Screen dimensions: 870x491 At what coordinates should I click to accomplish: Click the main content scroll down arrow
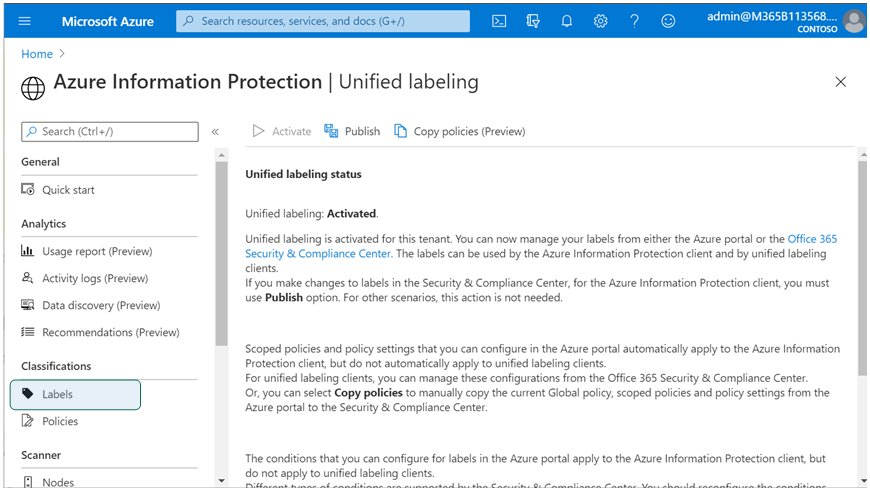862,481
